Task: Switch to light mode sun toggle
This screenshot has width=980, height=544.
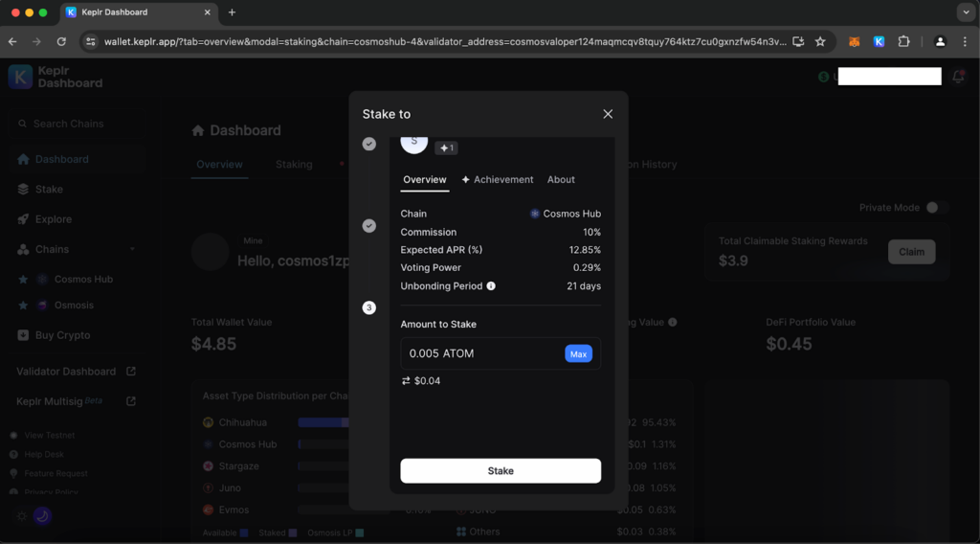Action: 22,516
